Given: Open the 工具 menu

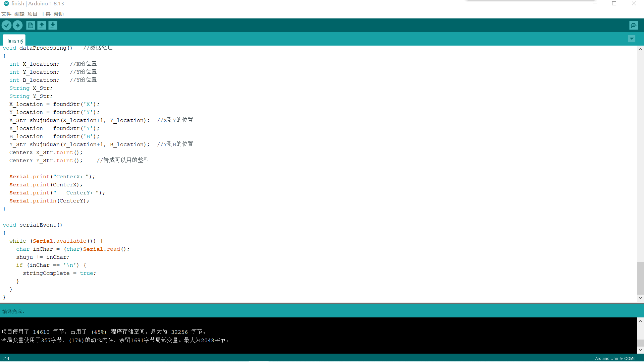Looking at the screenshot, I should (45, 14).
